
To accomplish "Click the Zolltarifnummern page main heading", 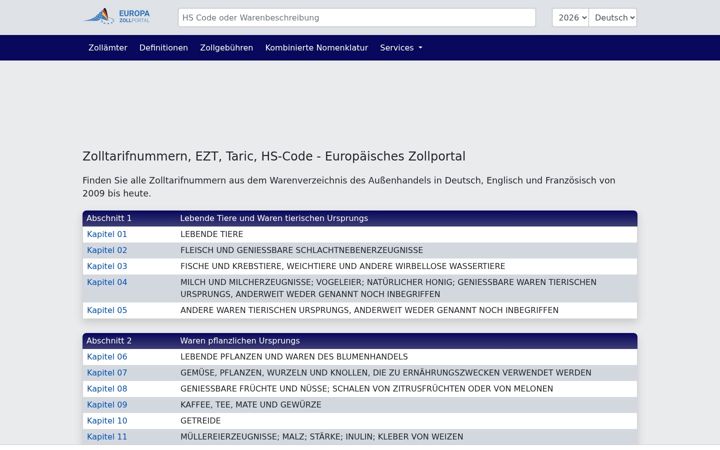I will (x=274, y=156).
